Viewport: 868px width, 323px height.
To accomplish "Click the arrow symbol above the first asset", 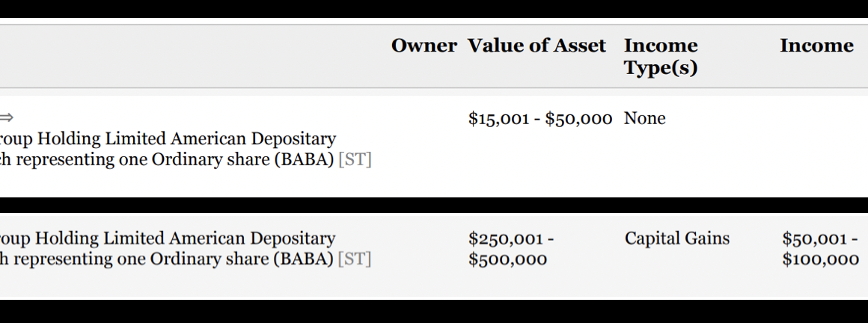I will tap(7, 118).
